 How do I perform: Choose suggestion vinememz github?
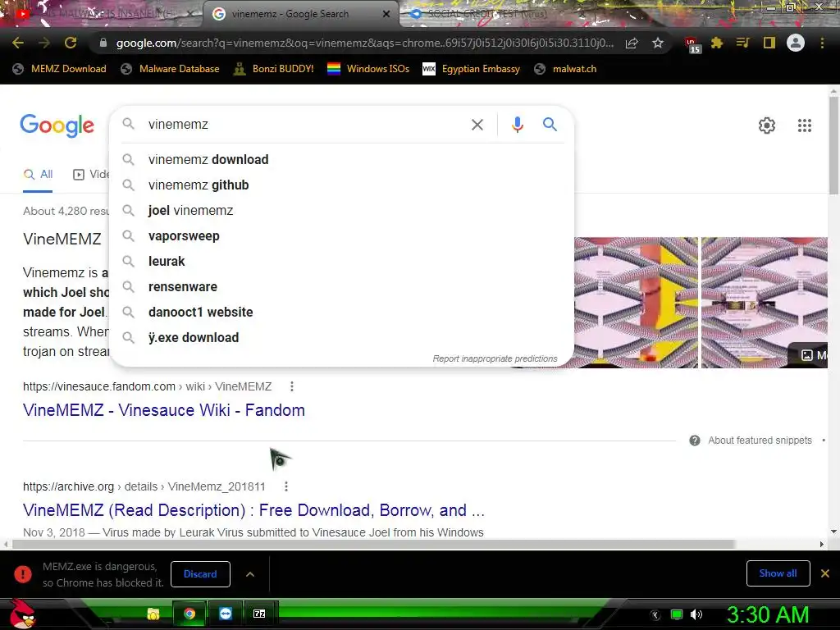(x=342, y=185)
